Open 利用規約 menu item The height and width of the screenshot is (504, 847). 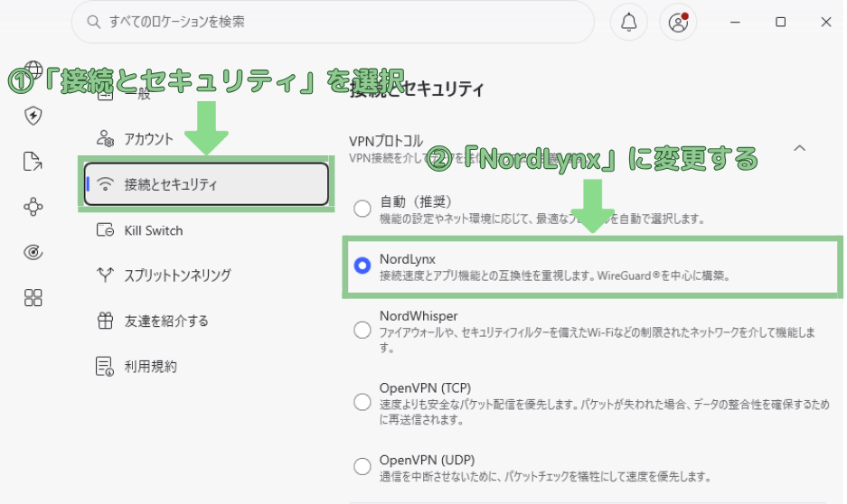point(206,367)
